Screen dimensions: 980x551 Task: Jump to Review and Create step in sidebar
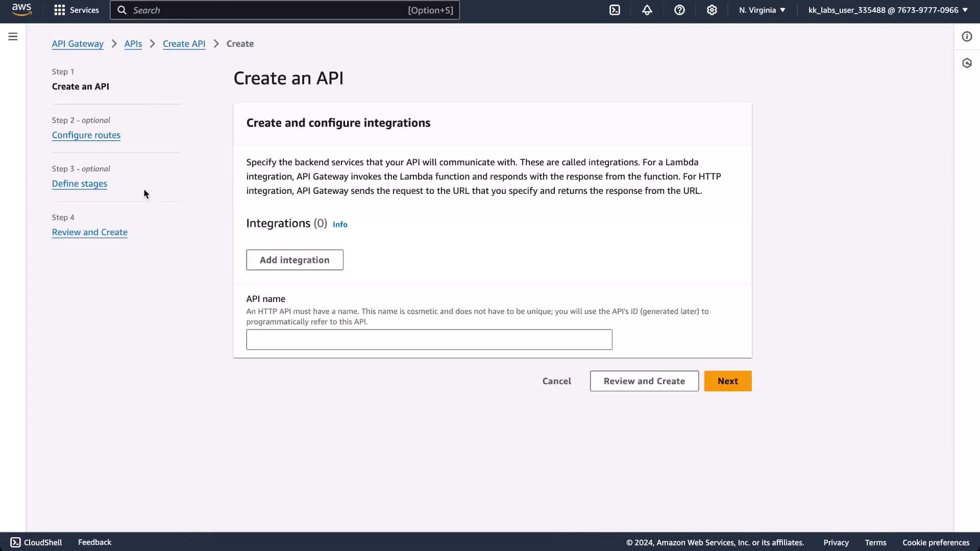coord(90,232)
